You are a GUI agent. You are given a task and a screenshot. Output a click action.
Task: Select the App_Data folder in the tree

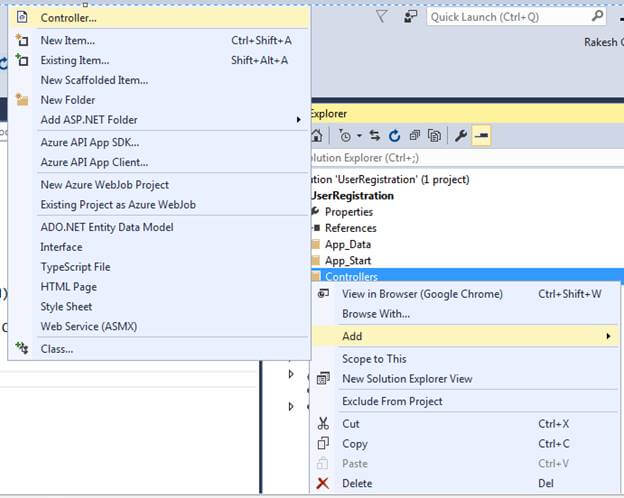(347, 244)
